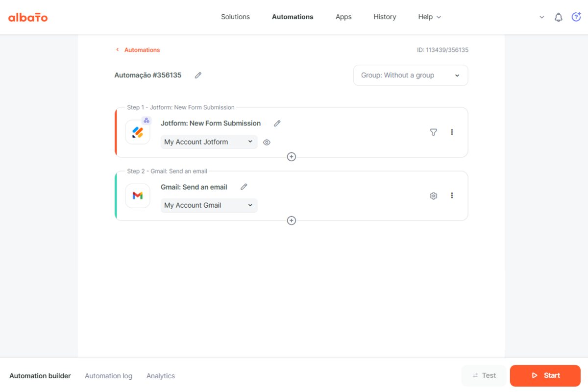588x392 pixels.
Task: Click the help question mark icon
Action: (576, 17)
